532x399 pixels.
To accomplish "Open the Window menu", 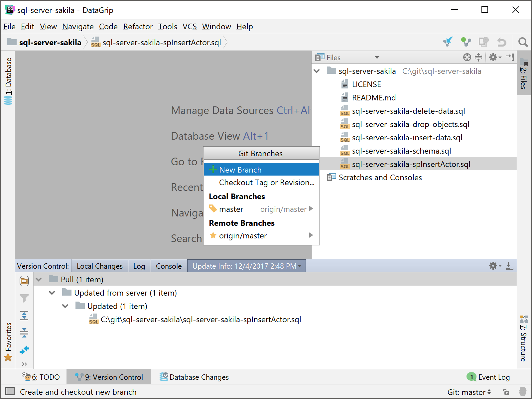I will point(216,26).
